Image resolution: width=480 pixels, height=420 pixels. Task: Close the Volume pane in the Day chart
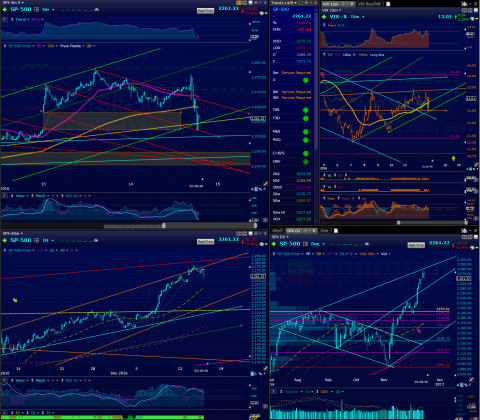tap(274, 391)
